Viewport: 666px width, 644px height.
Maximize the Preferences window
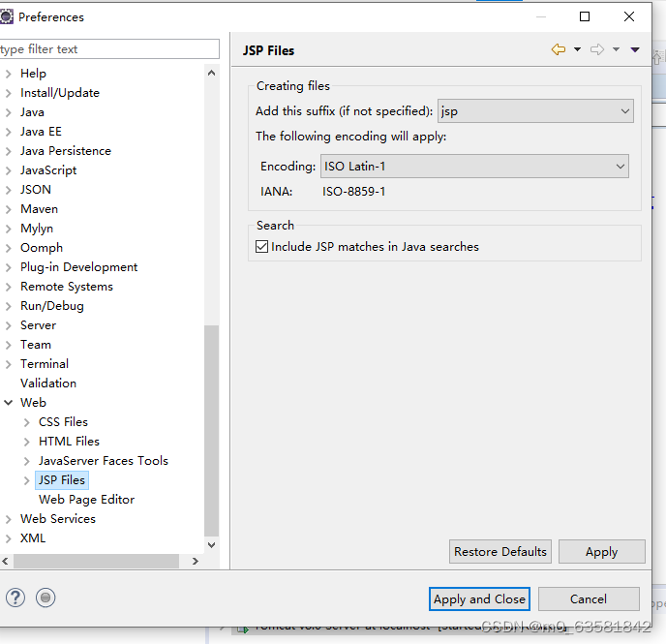pos(585,16)
